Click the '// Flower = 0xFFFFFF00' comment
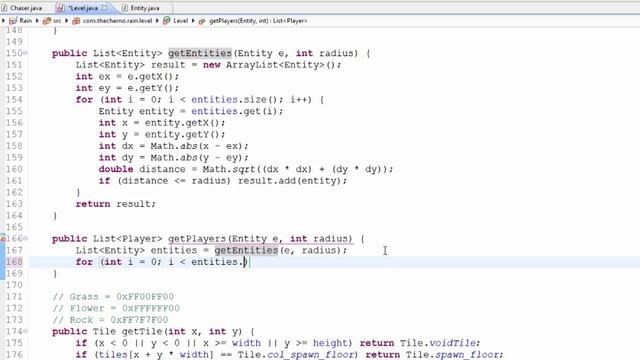Image resolution: width=640 pixels, height=360 pixels. (116, 308)
